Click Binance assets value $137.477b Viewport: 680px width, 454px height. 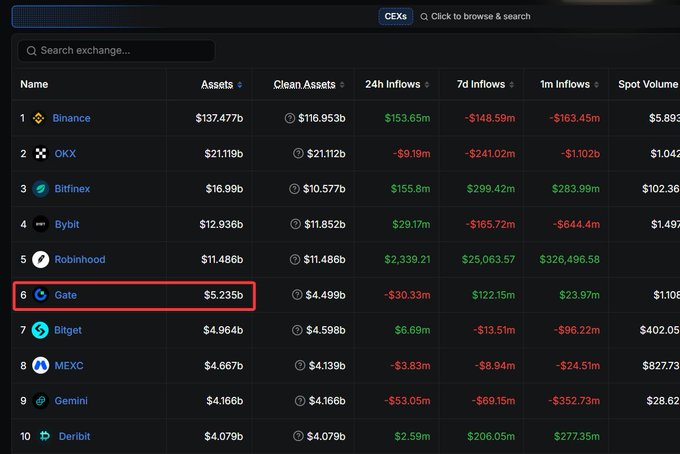tap(219, 118)
